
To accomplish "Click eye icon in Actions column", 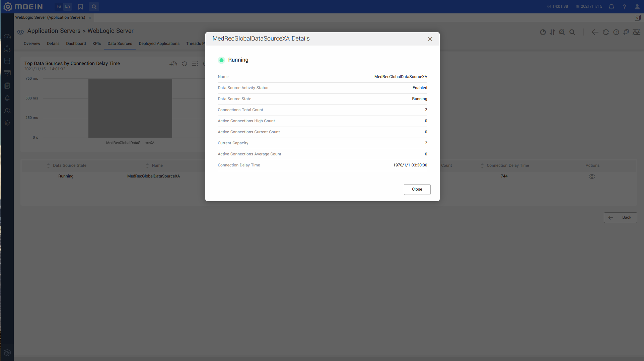I will coord(592,176).
